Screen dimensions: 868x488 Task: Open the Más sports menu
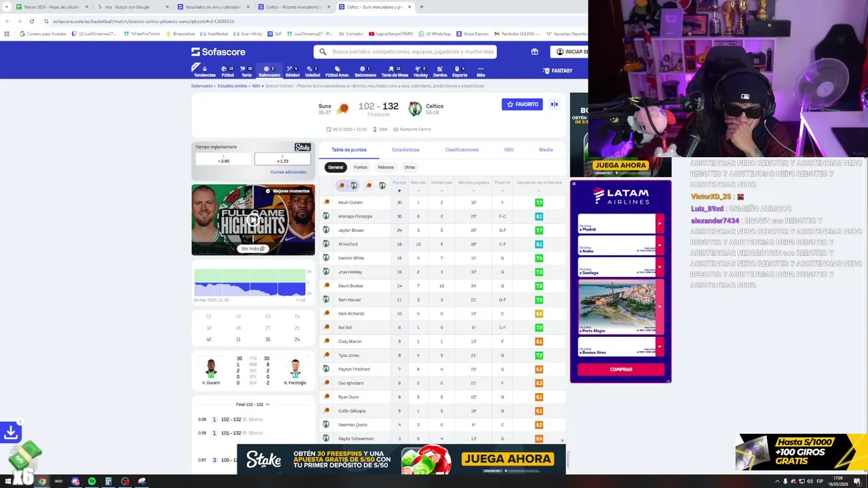481,71
